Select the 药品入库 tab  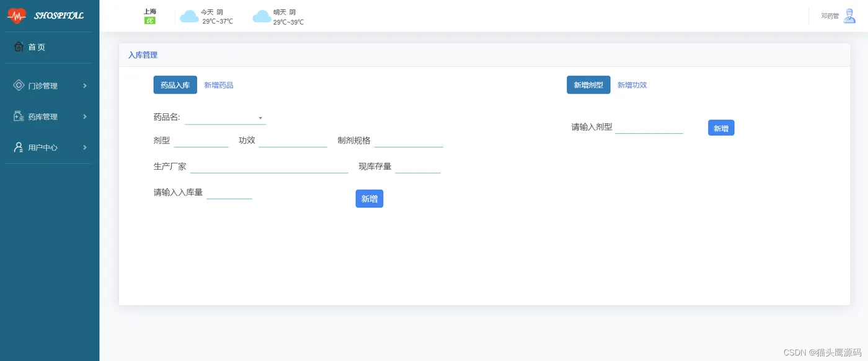coord(175,85)
